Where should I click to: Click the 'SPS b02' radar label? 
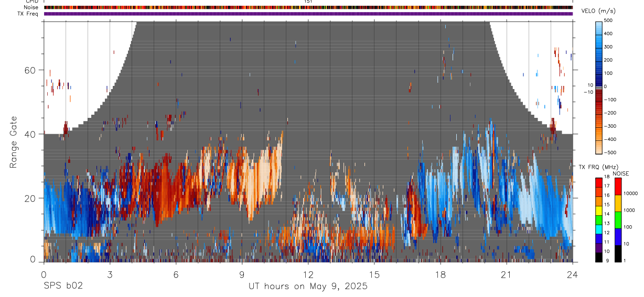click(63, 286)
